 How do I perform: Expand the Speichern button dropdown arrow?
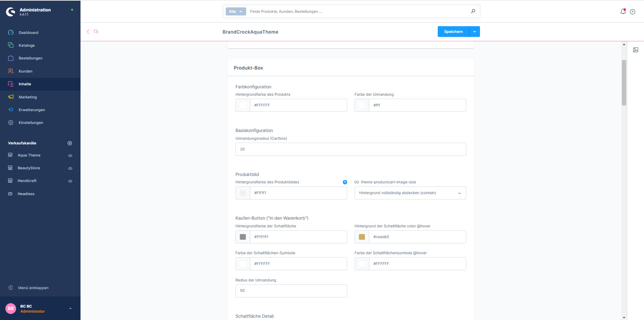[474, 32]
